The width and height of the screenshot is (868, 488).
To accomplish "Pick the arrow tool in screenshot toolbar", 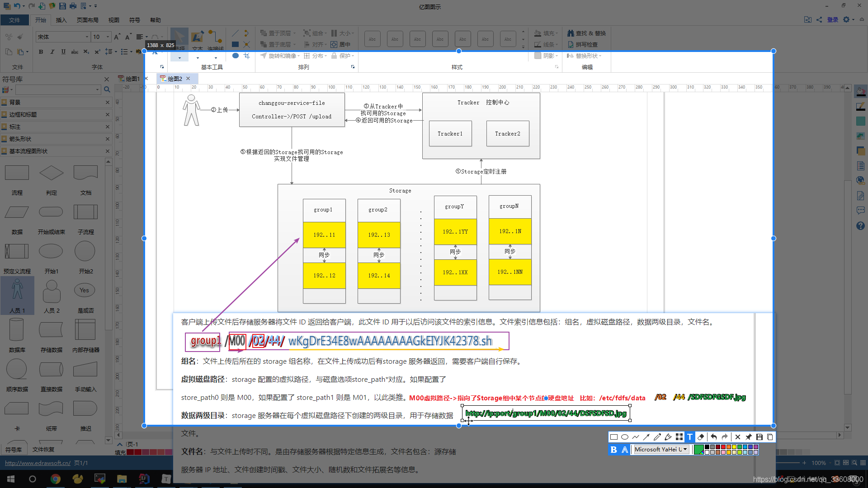I will coord(646,437).
